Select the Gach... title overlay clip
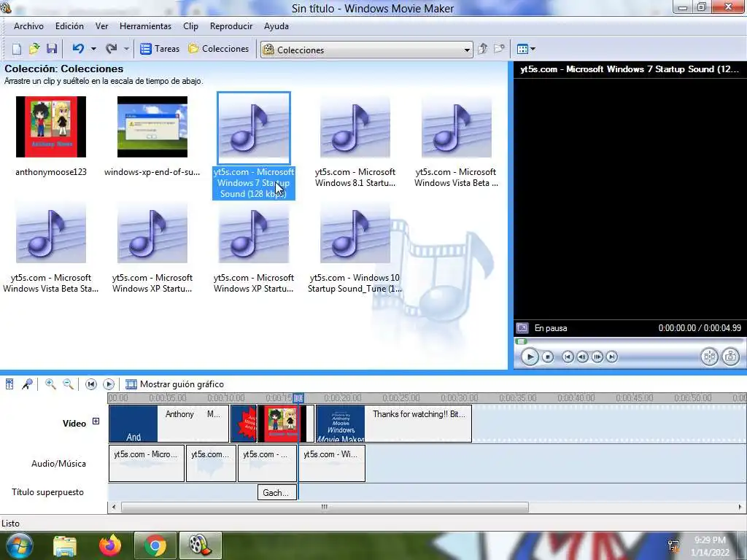Screen dimensions: 747x560 276,492
